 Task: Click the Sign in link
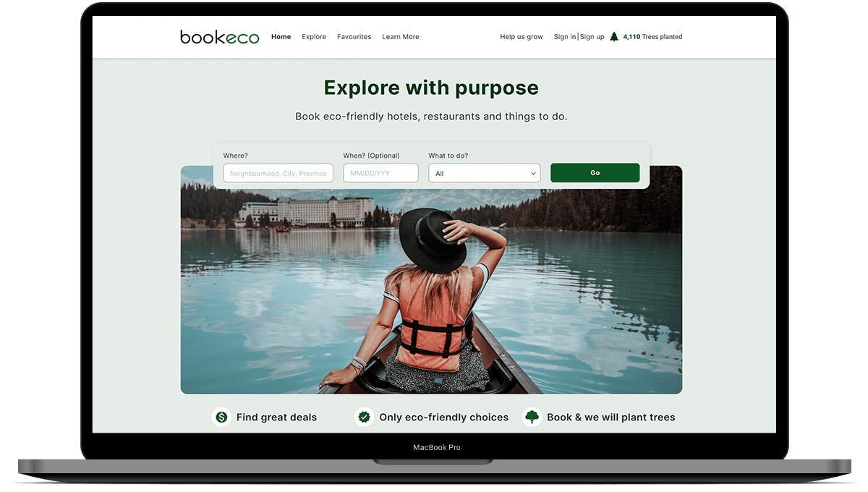tap(565, 37)
